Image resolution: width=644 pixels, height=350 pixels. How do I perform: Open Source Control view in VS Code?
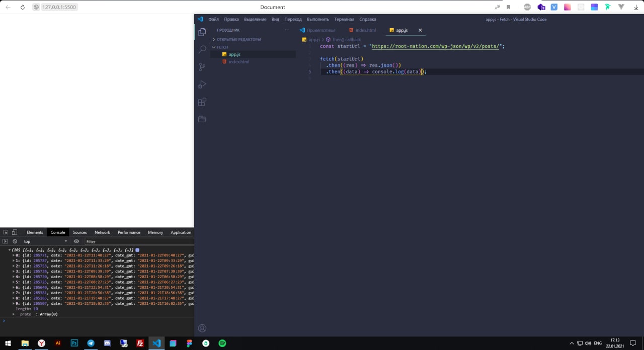coord(202,67)
